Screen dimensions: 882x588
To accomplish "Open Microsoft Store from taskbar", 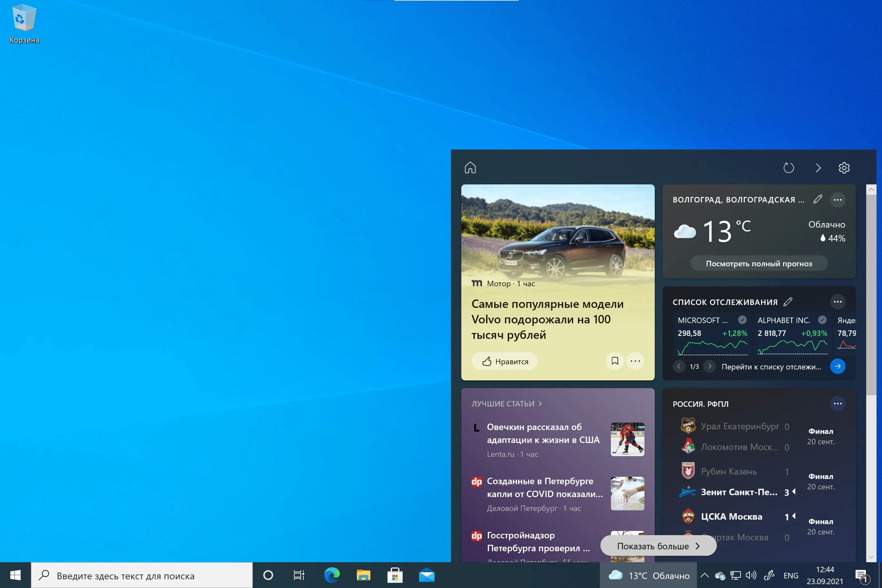I will (395, 575).
